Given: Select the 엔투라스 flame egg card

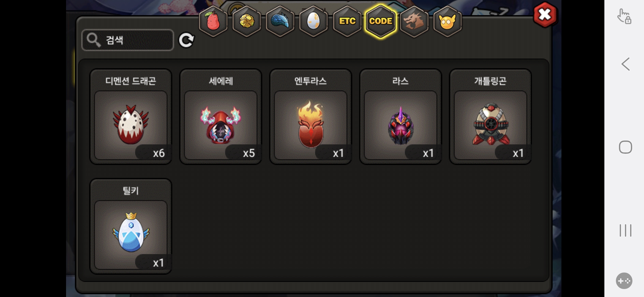Looking at the screenshot, I should click(311, 117).
